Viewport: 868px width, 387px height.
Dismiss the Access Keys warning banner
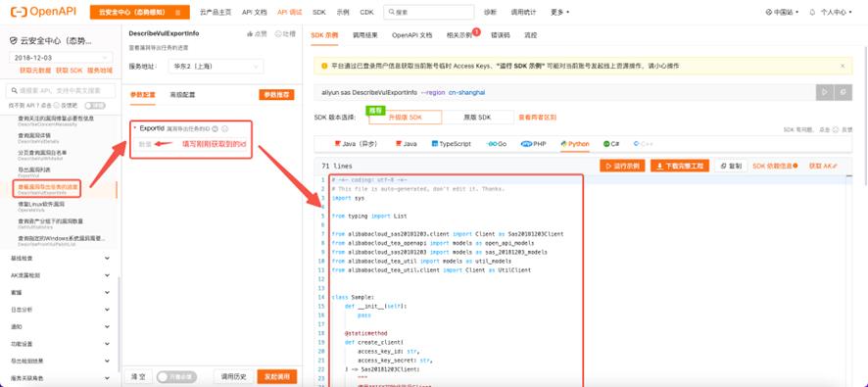pos(843,66)
